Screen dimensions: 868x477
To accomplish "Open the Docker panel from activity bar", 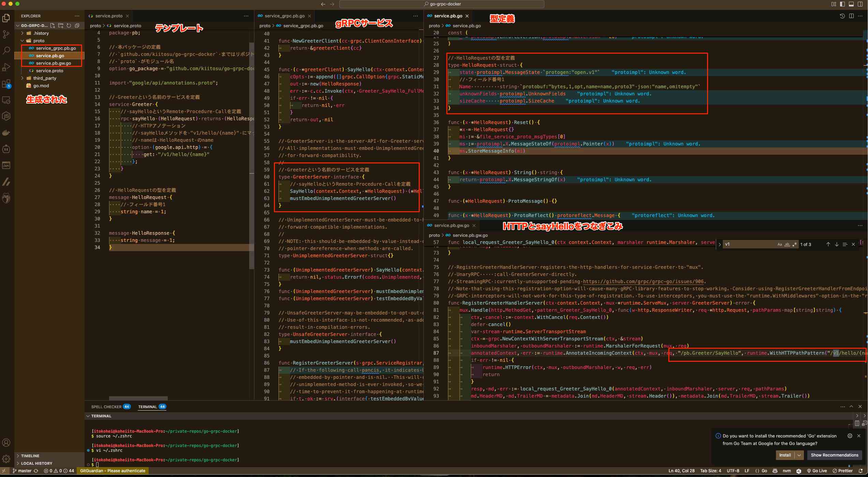I will coord(6,133).
